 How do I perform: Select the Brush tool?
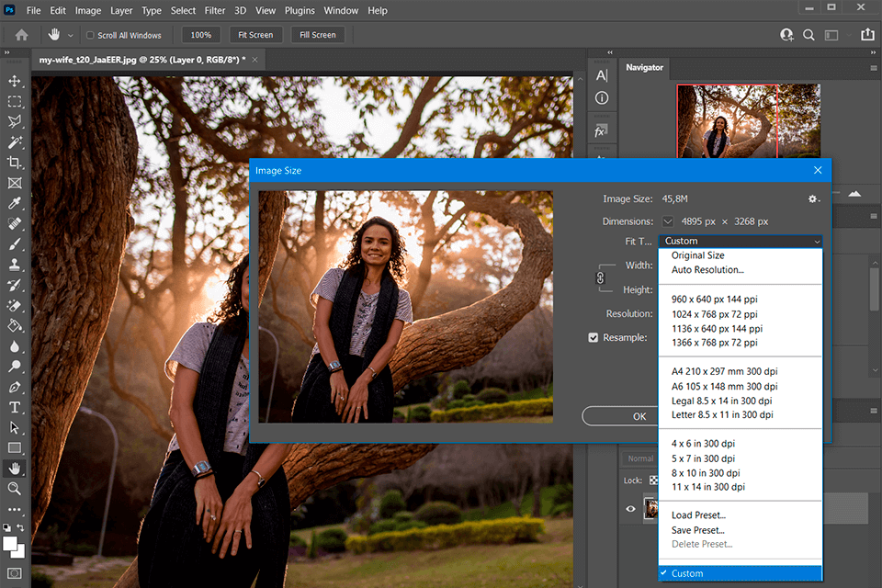coord(15,243)
